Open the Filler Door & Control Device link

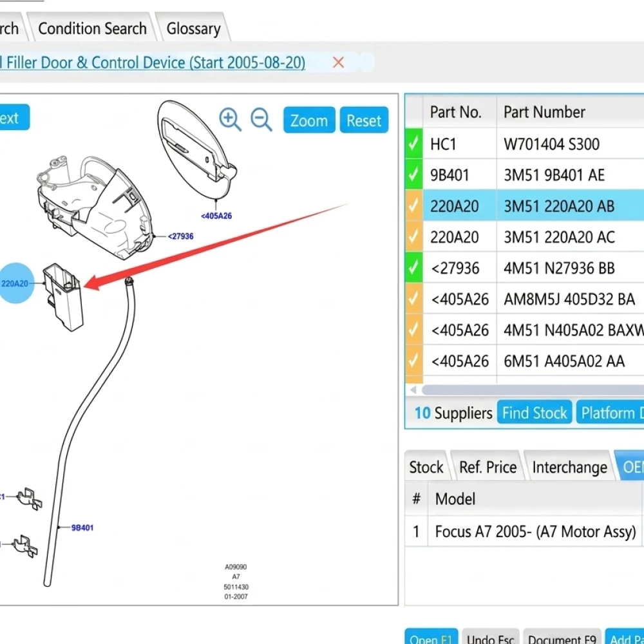coord(153,62)
